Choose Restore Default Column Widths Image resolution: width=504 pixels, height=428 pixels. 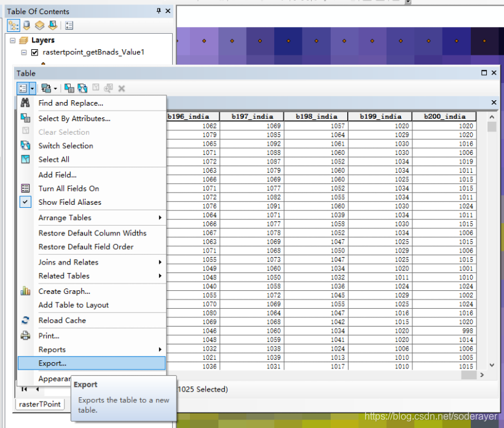click(x=92, y=233)
